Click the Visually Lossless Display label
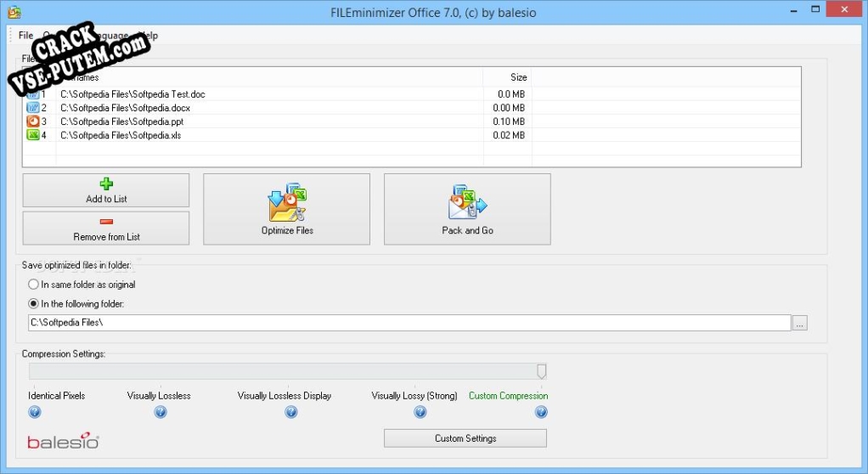The height and width of the screenshot is (474, 868). tap(285, 396)
